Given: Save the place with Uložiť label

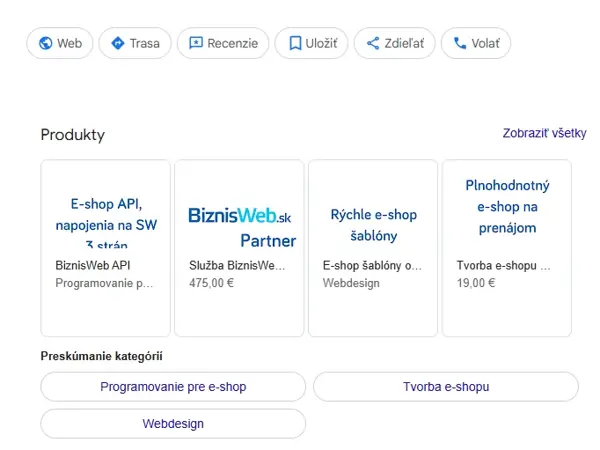Looking at the screenshot, I should tap(321, 43).
